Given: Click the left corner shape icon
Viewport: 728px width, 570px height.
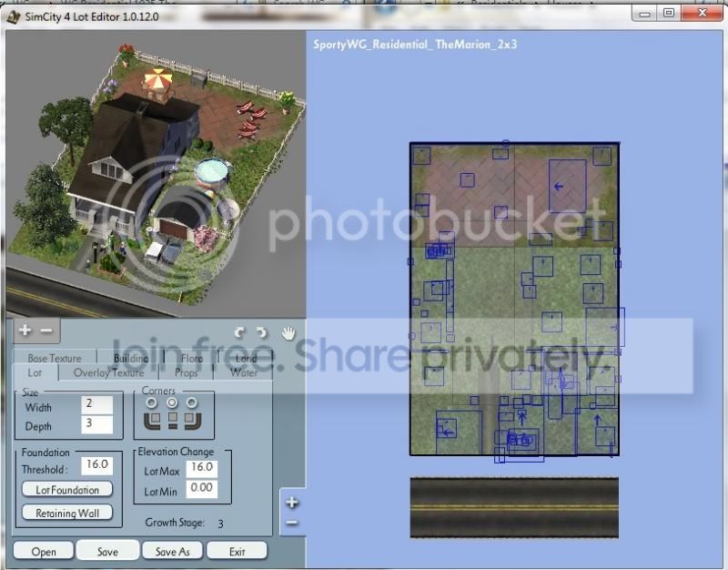Looking at the screenshot, I should click(152, 421).
